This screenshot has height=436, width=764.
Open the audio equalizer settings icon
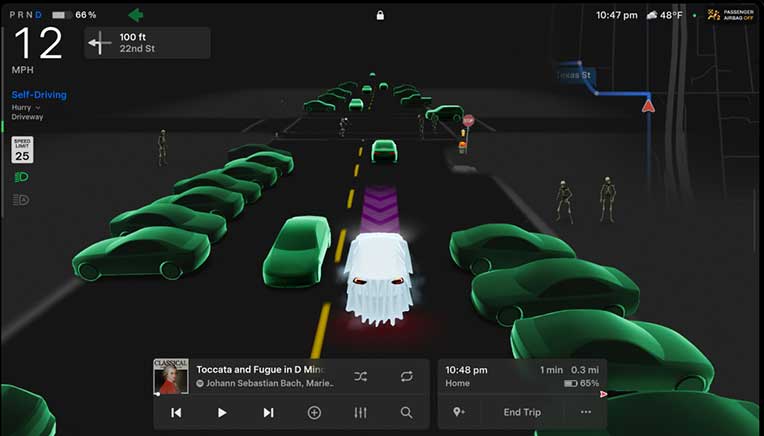[360, 413]
